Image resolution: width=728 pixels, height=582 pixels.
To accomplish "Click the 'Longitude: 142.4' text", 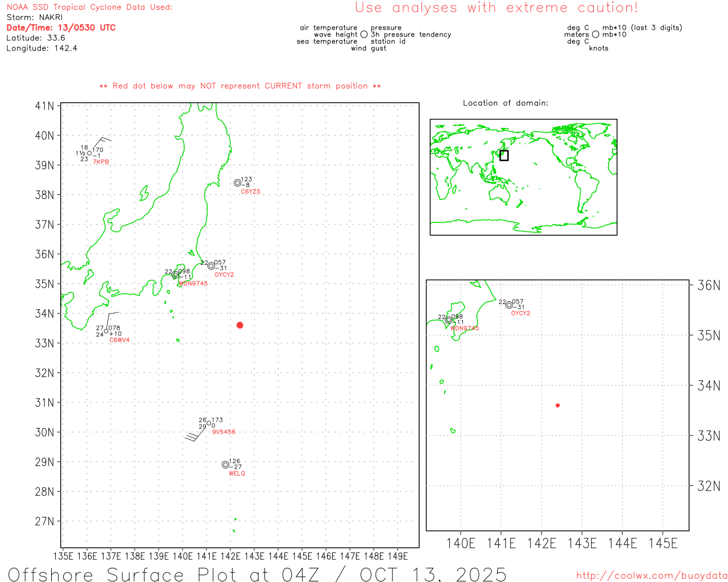I will 42,48.
